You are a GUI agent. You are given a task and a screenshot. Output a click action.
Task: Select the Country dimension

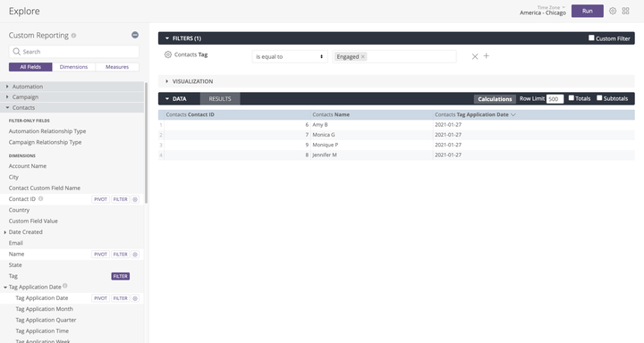(x=19, y=210)
